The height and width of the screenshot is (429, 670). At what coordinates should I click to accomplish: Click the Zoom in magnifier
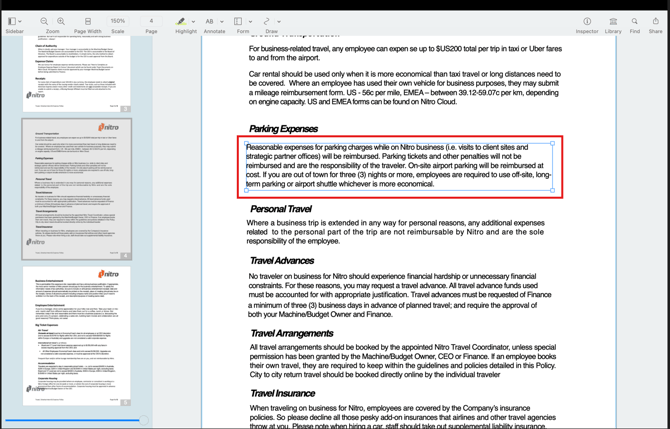pos(61,20)
